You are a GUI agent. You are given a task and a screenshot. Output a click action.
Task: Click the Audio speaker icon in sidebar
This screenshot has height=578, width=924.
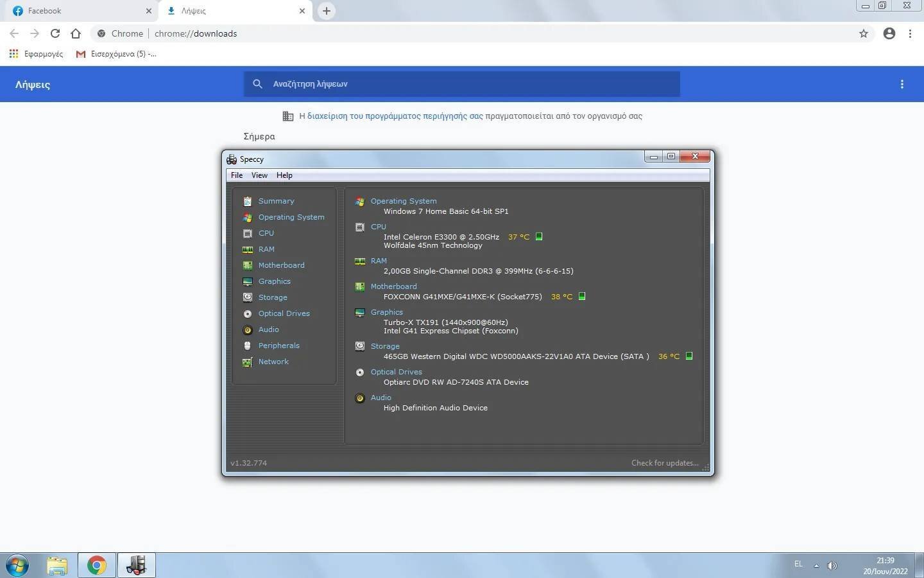248,329
